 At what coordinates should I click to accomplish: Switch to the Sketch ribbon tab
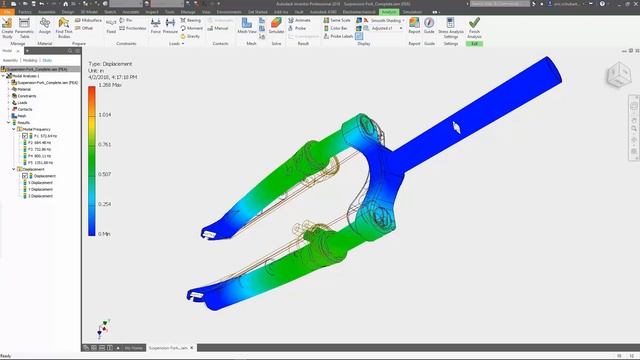pyautogui.click(x=110, y=12)
